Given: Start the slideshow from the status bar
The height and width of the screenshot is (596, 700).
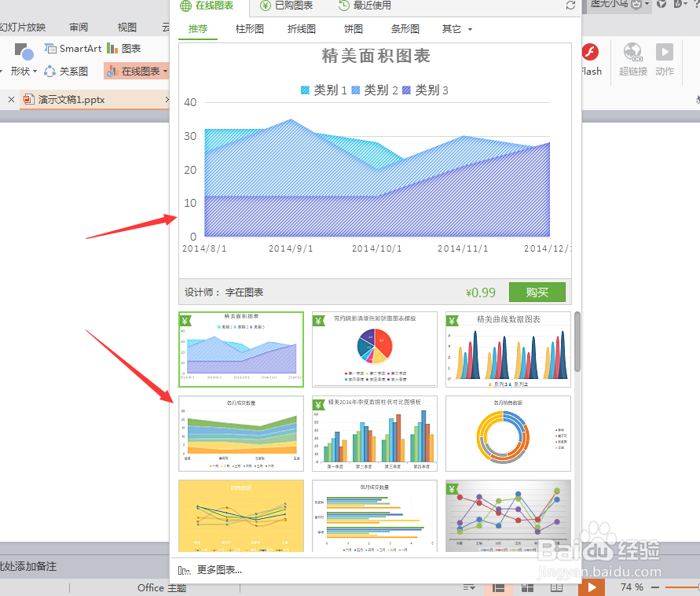Looking at the screenshot, I should pyautogui.click(x=592, y=587).
